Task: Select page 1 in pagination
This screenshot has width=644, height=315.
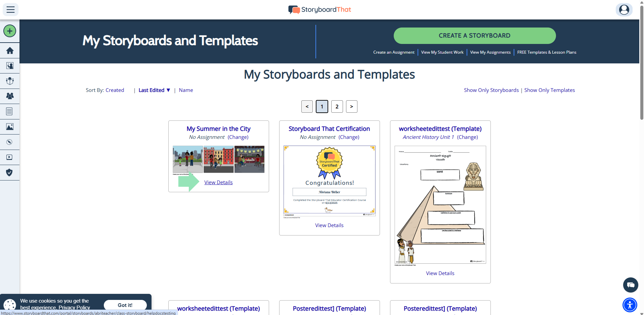Action: [x=322, y=107]
